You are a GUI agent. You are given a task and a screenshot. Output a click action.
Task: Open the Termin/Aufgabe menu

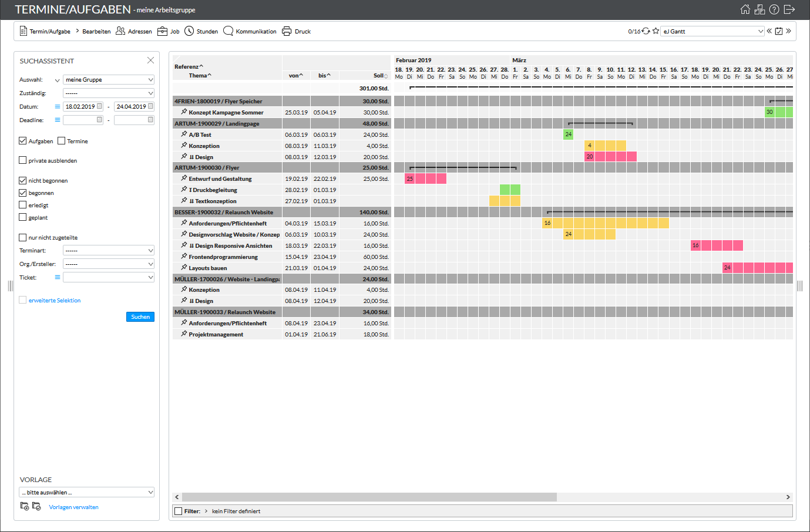pos(50,31)
